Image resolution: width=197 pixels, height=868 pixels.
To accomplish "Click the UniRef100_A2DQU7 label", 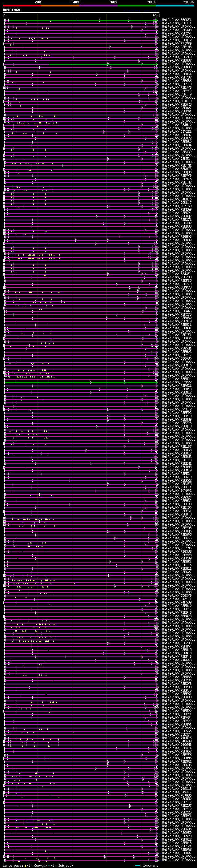I will pyautogui.click(x=176, y=60).
